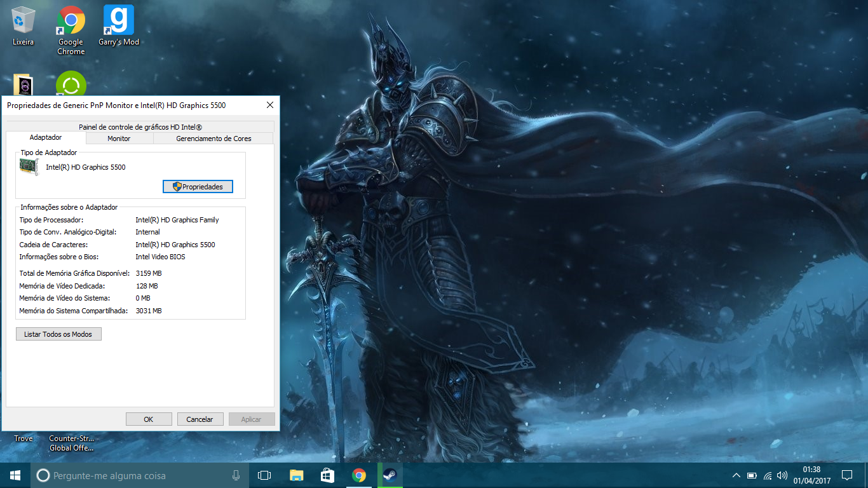Screen dimensions: 868x488
Task: Activate the Cortana microphone icon
Action: [236, 475]
